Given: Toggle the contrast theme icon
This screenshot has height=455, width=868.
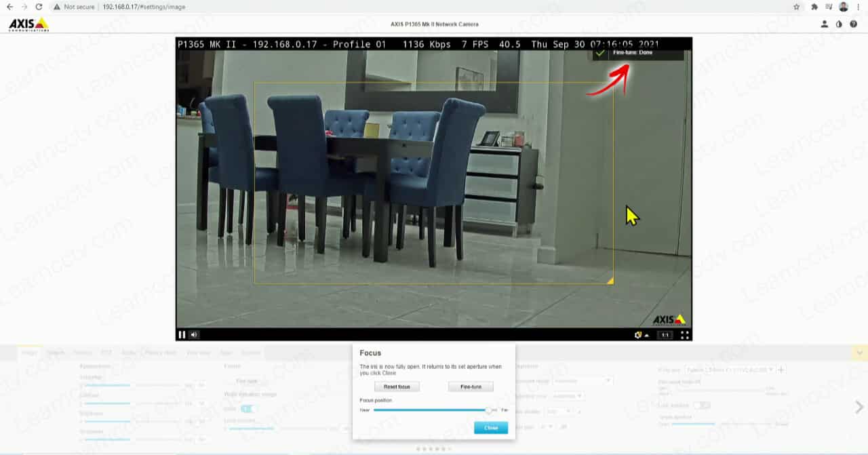Looking at the screenshot, I should click(839, 24).
